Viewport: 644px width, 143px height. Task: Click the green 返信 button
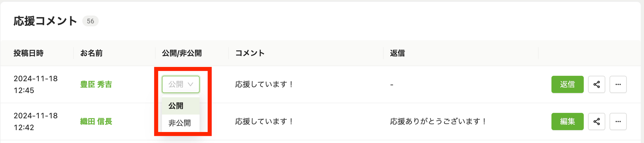click(567, 84)
